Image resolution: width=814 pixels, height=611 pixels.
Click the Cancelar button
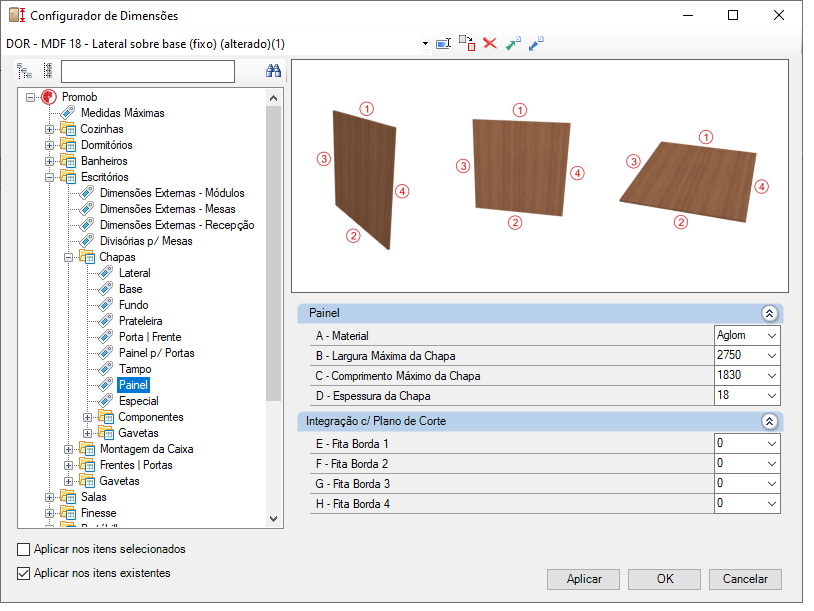click(x=745, y=579)
